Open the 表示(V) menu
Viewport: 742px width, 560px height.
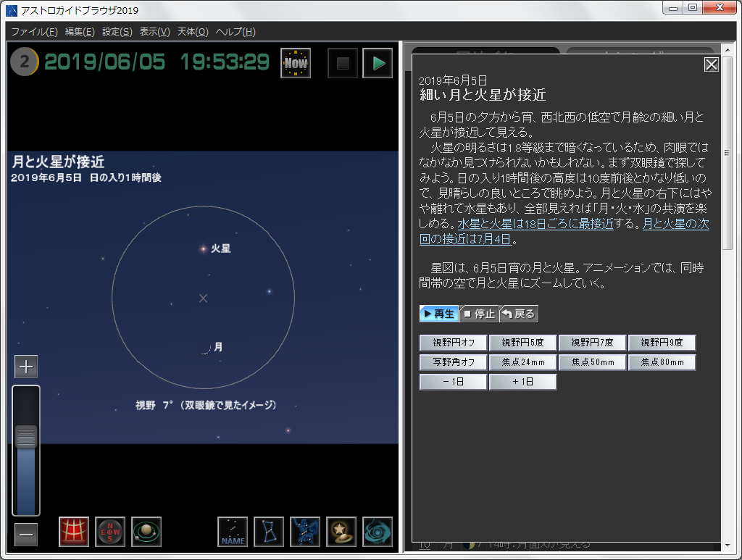(x=155, y=32)
